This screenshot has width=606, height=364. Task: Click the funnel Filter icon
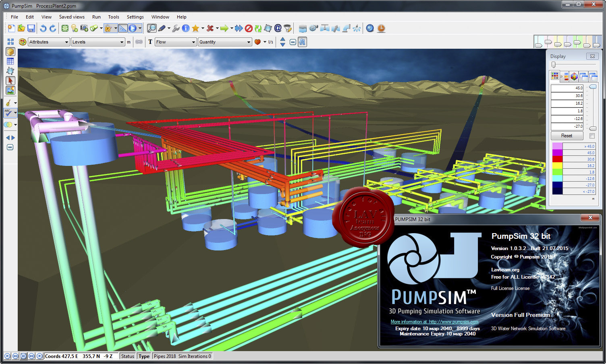coord(287,28)
